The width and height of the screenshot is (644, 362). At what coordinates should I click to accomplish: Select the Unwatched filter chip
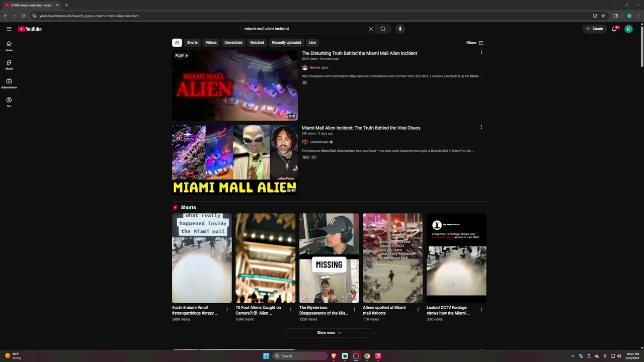pos(233,43)
